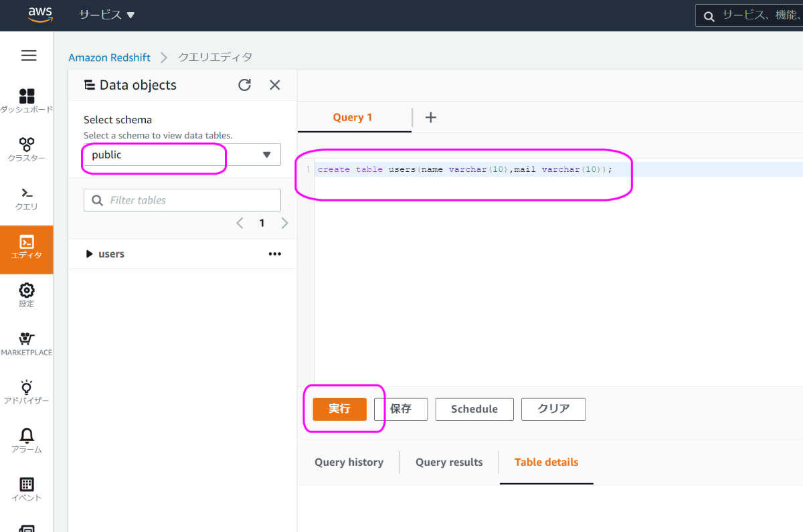Open the クエリ queries sidebar item
The image size is (803, 532).
coord(27,199)
